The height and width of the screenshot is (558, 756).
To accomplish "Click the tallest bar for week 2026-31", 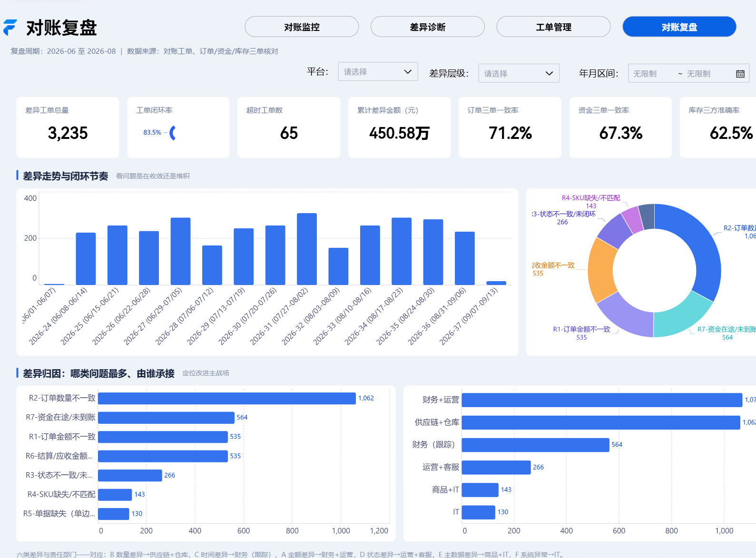I will pos(307,249).
